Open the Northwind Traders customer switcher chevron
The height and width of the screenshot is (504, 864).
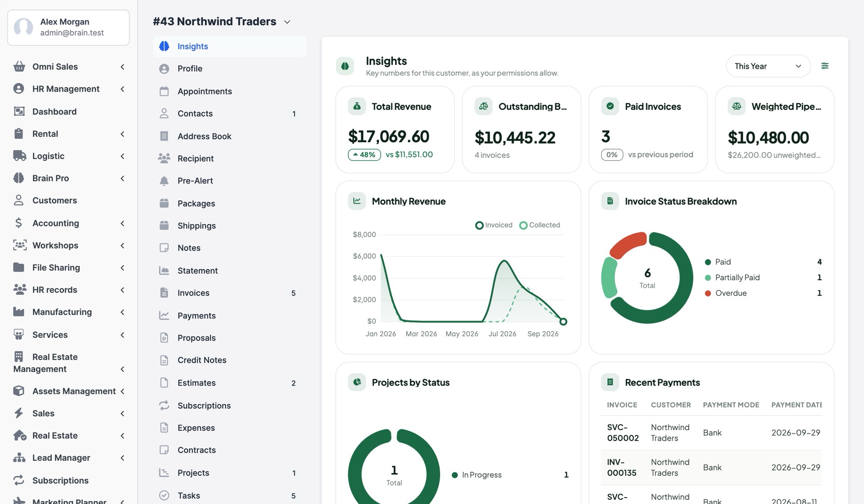(287, 22)
